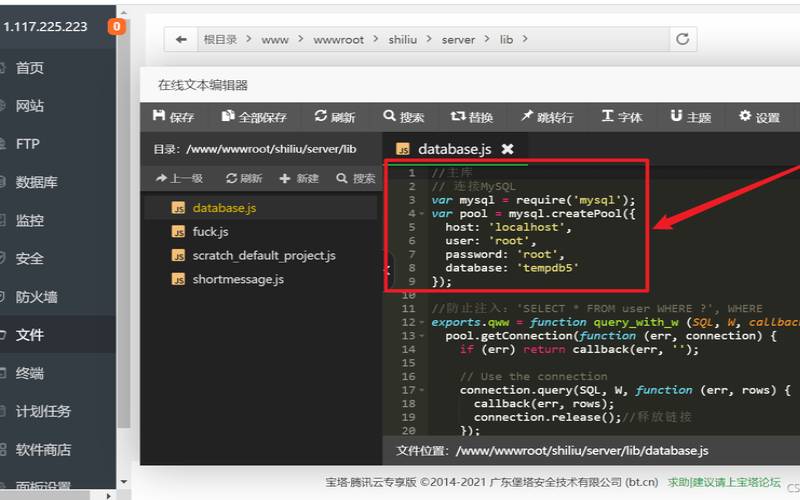Close the database.js tab
The width and height of the screenshot is (800, 500).
508,149
